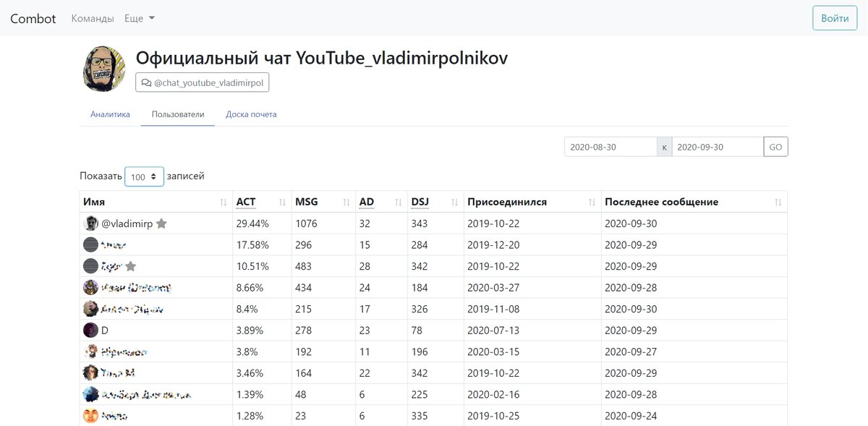The height and width of the screenshot is (426, 868).
Task: Click the star icon in the 10.51% row
Action: pos(130,266)
